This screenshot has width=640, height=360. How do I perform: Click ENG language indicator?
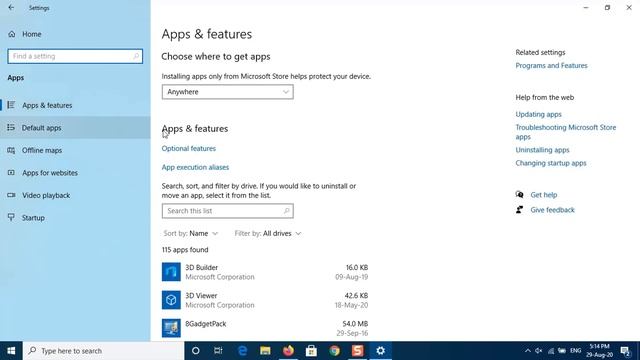point(576,351)
